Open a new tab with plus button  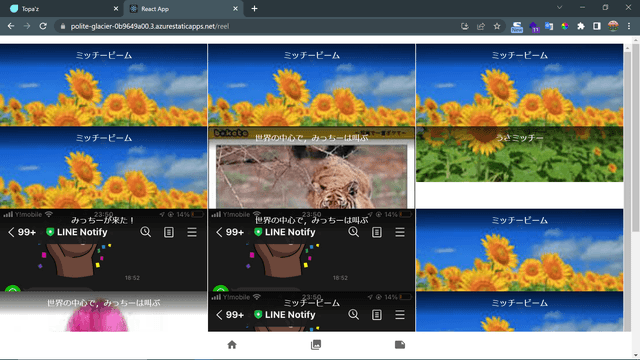coord(254,9)
